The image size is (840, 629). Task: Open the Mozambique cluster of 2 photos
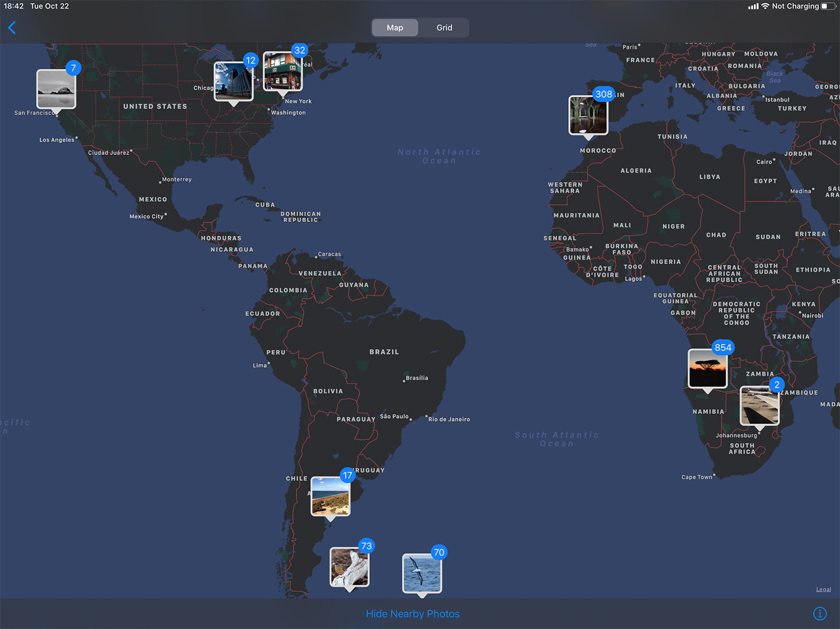[759, 406]
